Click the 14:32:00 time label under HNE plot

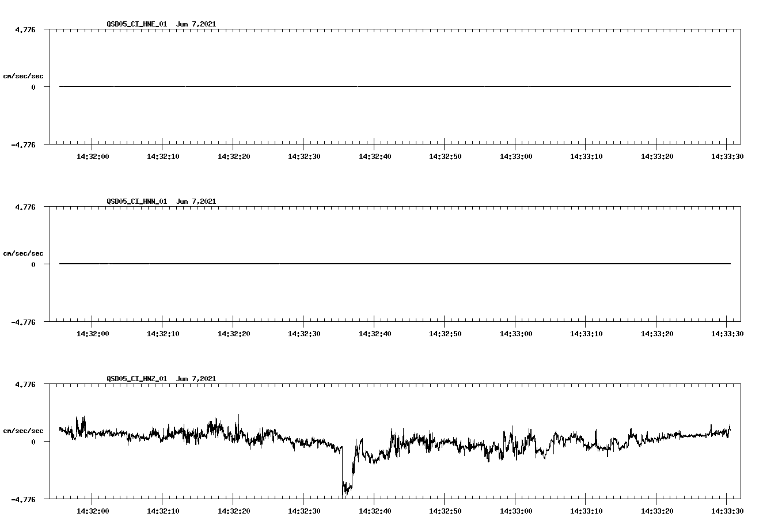(93, 156)
